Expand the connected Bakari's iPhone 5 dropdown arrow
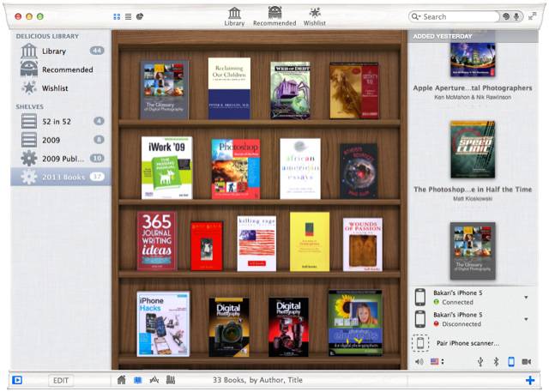549x392 pixels. pyautogui.click(x=526, y=297)
